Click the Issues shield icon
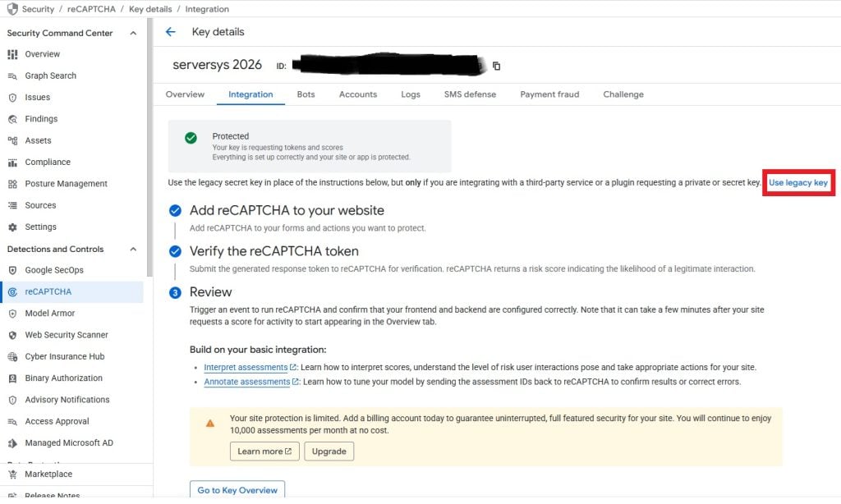Viewport: 841px width, 504px height. pyautogui.click(x=12, y=98)
